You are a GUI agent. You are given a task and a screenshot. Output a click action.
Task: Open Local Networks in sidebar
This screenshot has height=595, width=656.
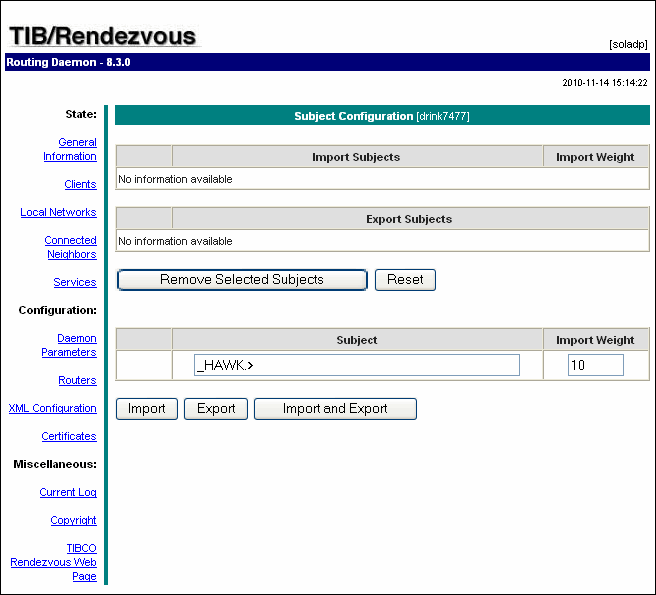point(58,212)
